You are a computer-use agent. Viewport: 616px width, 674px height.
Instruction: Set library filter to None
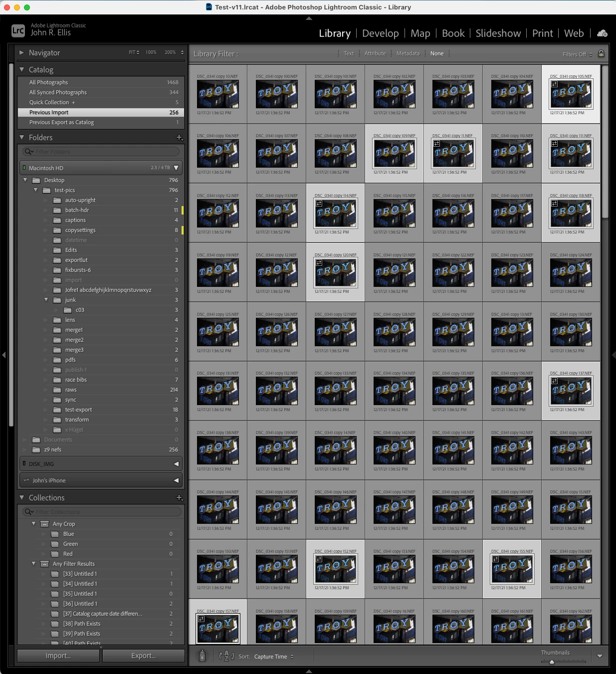pos(437,53)
